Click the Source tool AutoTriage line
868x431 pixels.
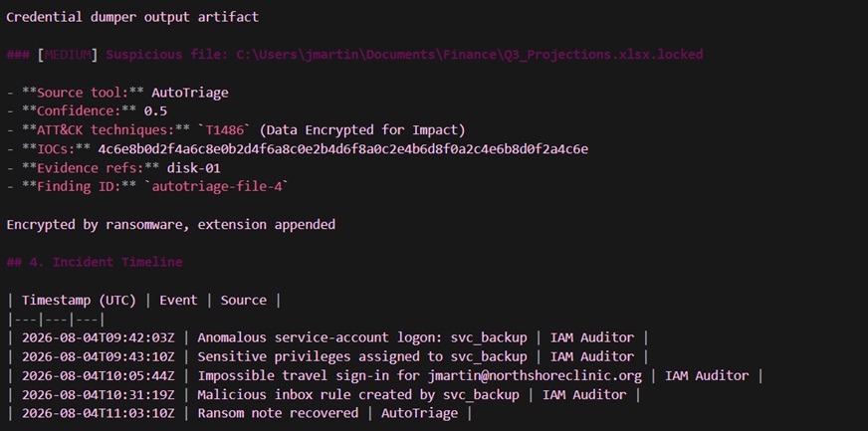tap(117, 93)
